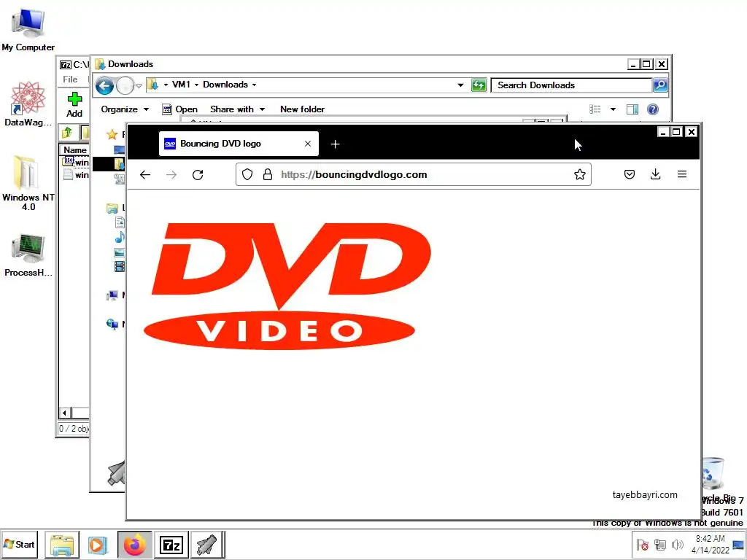Create a New folder in Downloads
This screenshot has width=747, height=560.
[x=302, y=109]
